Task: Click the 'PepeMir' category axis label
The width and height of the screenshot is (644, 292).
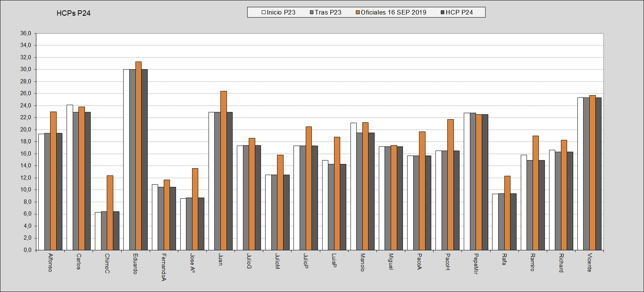Action: coord(476,264)
